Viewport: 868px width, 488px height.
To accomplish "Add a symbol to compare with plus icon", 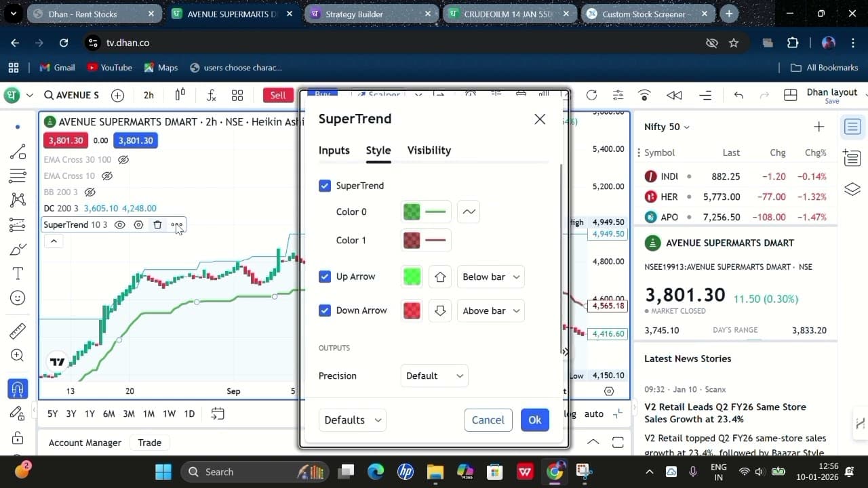I will [x=117, y=95].
